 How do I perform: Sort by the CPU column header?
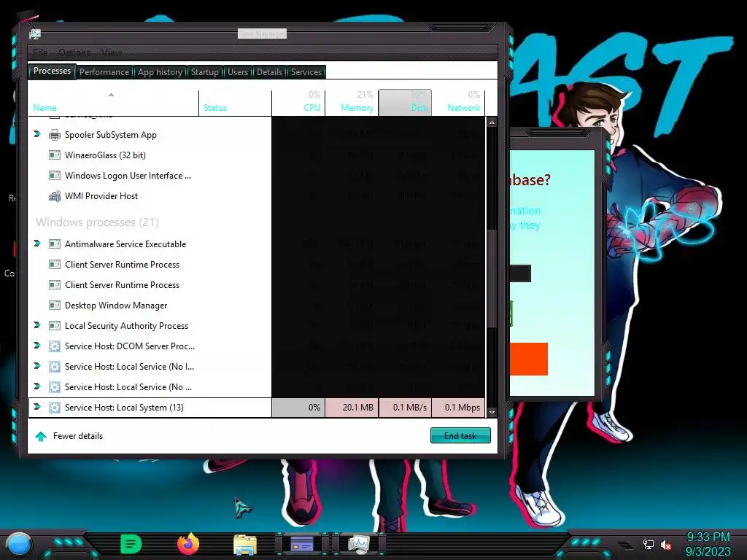point(298,103)
